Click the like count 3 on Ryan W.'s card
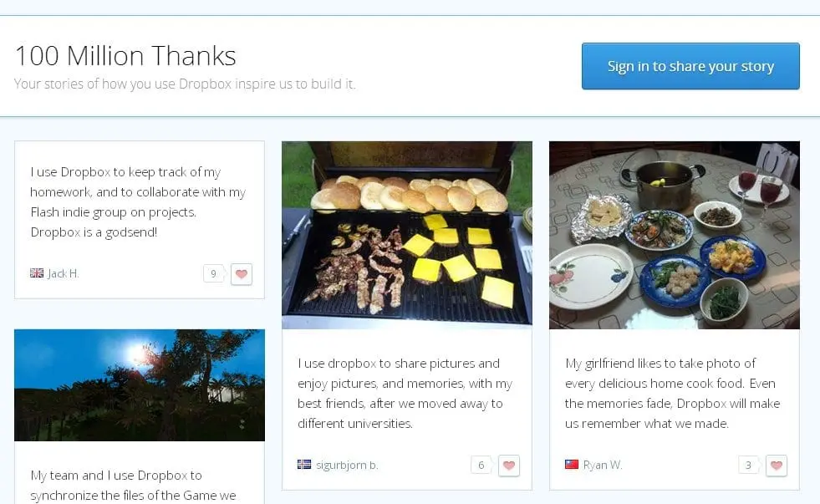This screenshot has height=504, width=820. pyautogui.click(x=748, y=465)
